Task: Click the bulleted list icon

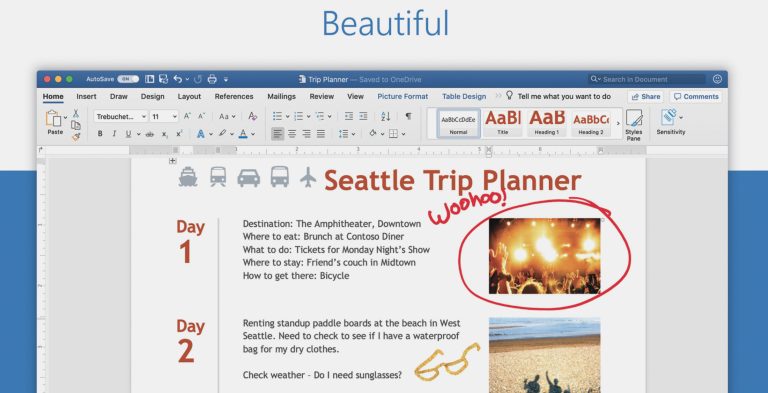Action: 277,116
